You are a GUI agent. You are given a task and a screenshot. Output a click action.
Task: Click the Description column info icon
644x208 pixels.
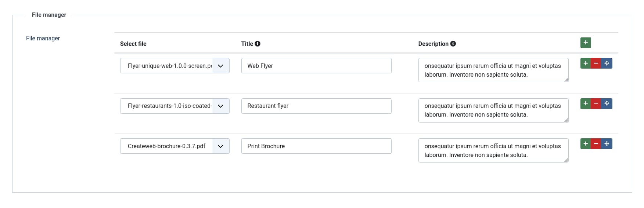coord(453,44)
